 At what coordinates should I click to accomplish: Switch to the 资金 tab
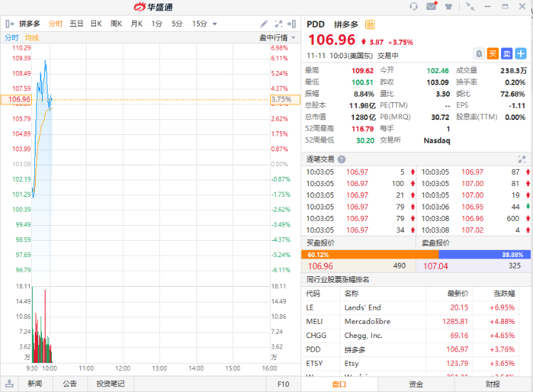[x=416, y=384]
